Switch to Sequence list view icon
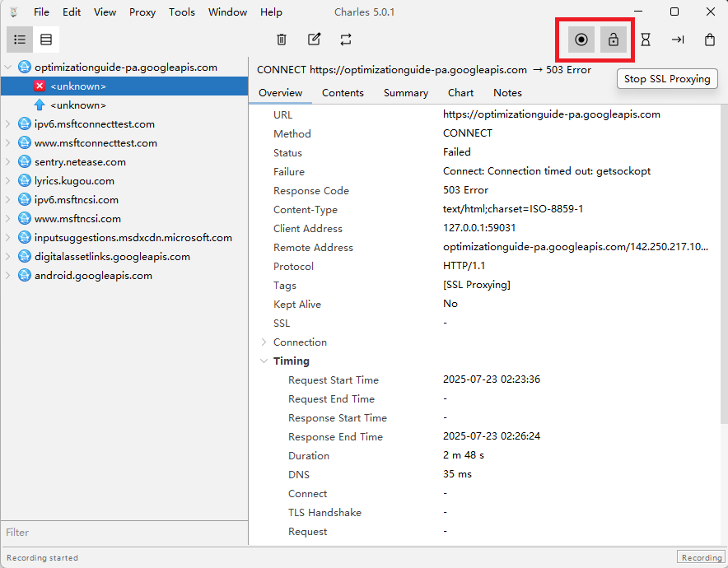Screen dimensions: 728x568 (46, 40)
